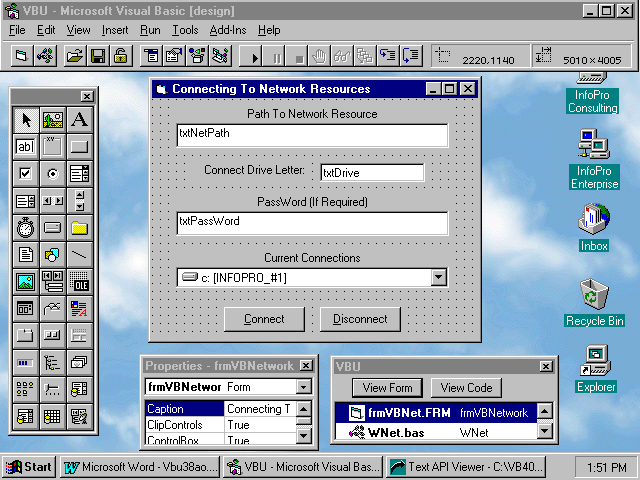640x480 pixels.
Task: Click the project window scrollbar down arrow
Action: [x=544, y=432]
